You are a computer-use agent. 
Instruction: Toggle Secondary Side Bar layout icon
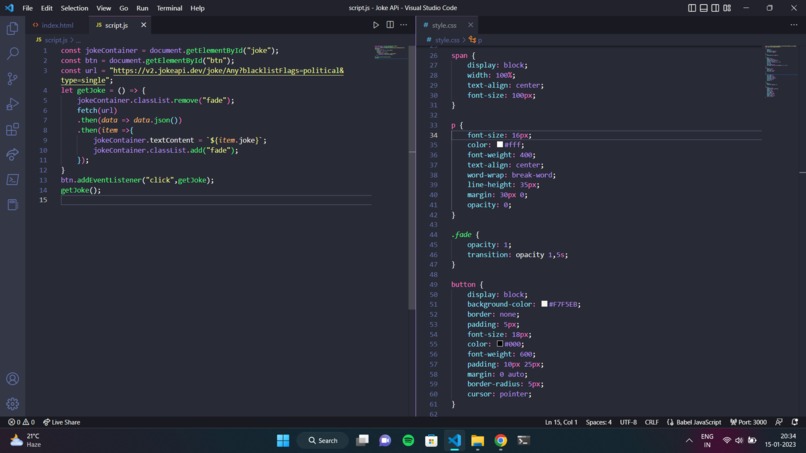pyautogui.click(x=715, y=8)
